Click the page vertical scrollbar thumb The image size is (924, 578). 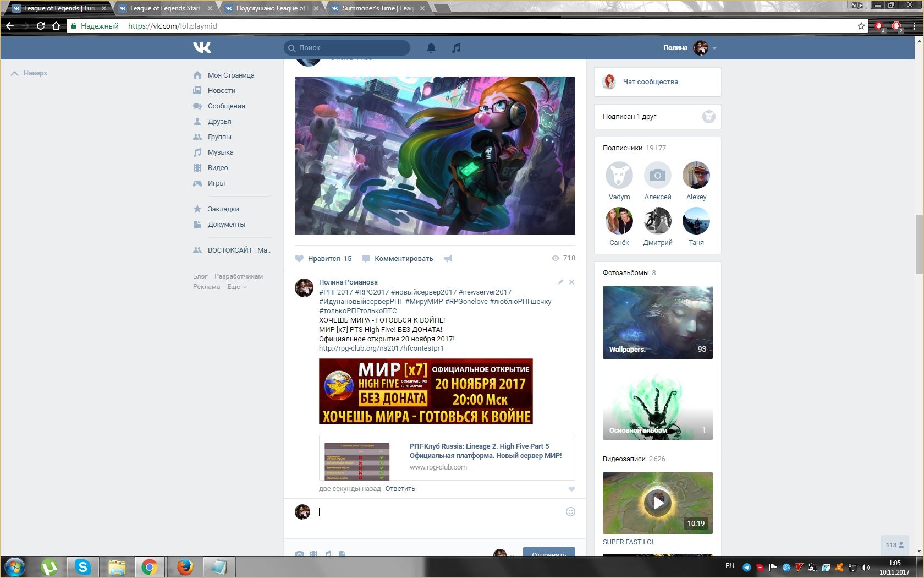[x=919, y=244]
